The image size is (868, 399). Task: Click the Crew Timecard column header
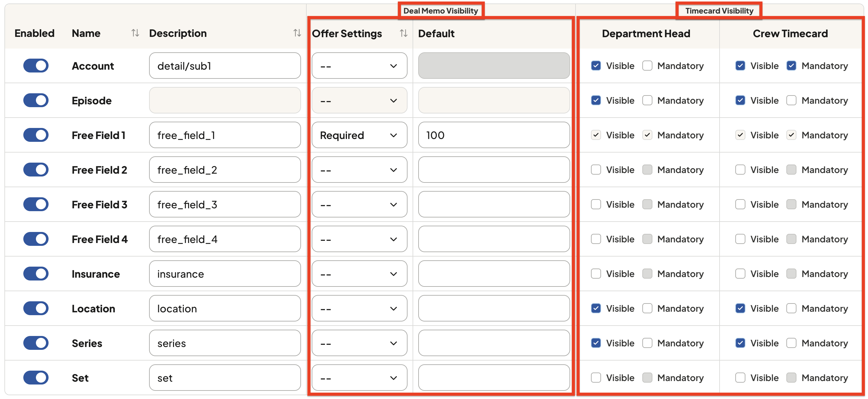pyautogui.click(x=790, y=33)
